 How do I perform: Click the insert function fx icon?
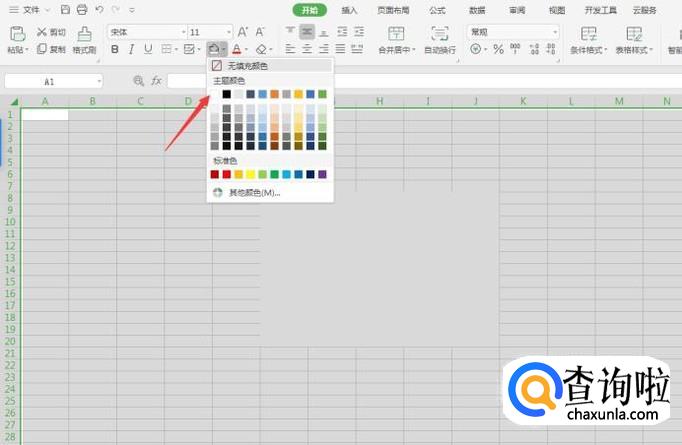point(156,80)
